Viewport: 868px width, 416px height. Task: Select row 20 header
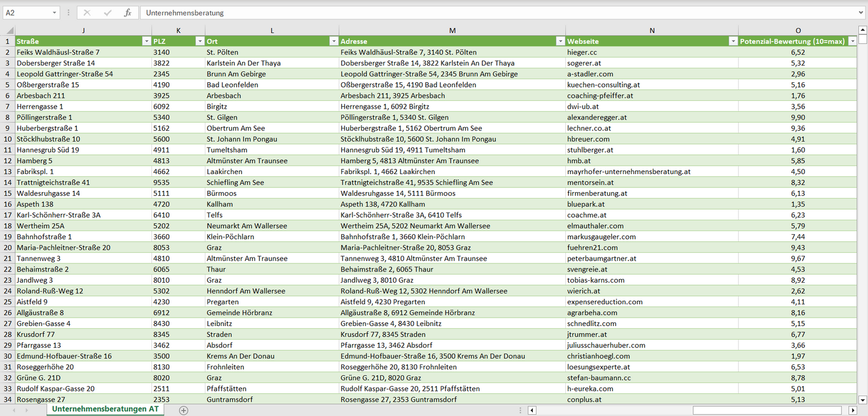[x=8, y=247]
